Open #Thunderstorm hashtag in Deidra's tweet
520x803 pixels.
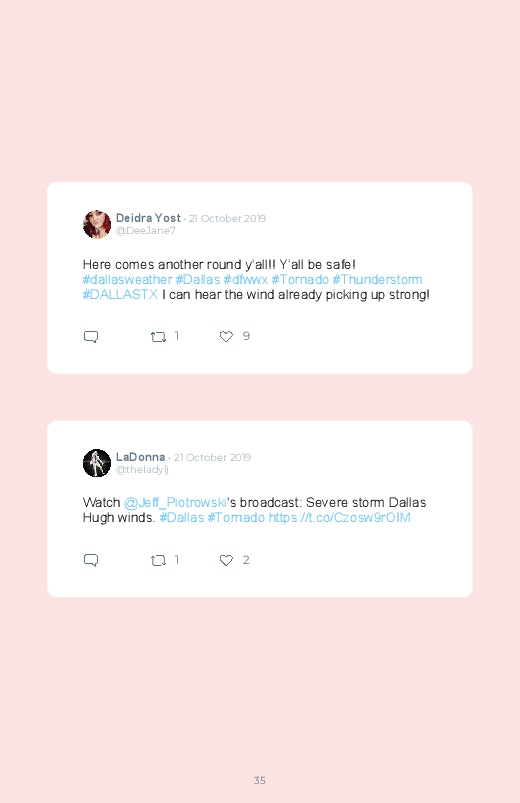click(x=378, y=280)
